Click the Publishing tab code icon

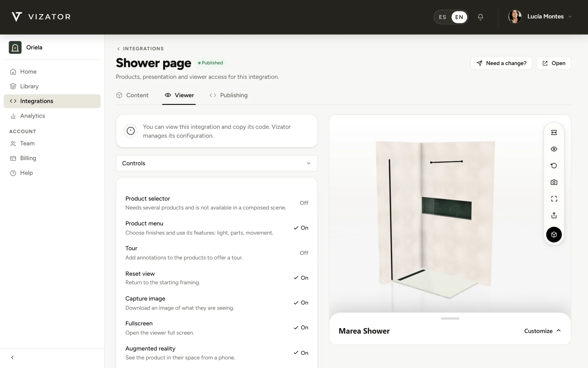click(x=213, y=95)
